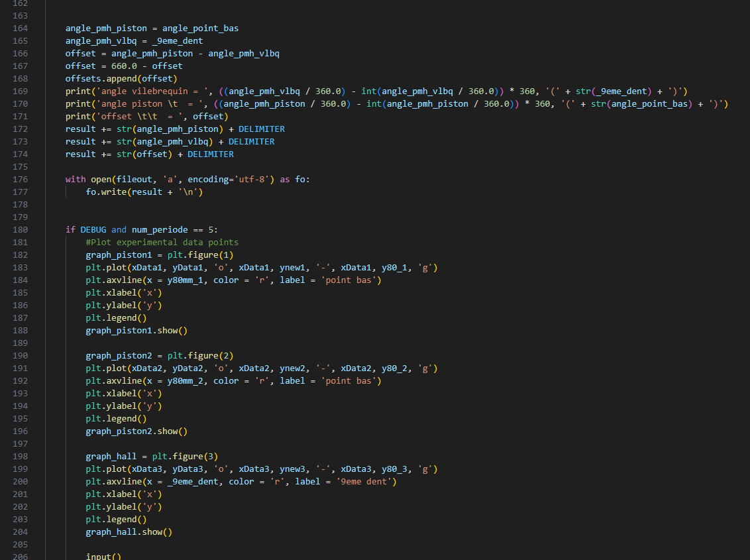This screenshot has width=750, height=560.
Task: Click "plt.xlabel('x')" on line 185
Action: (124, 293)
